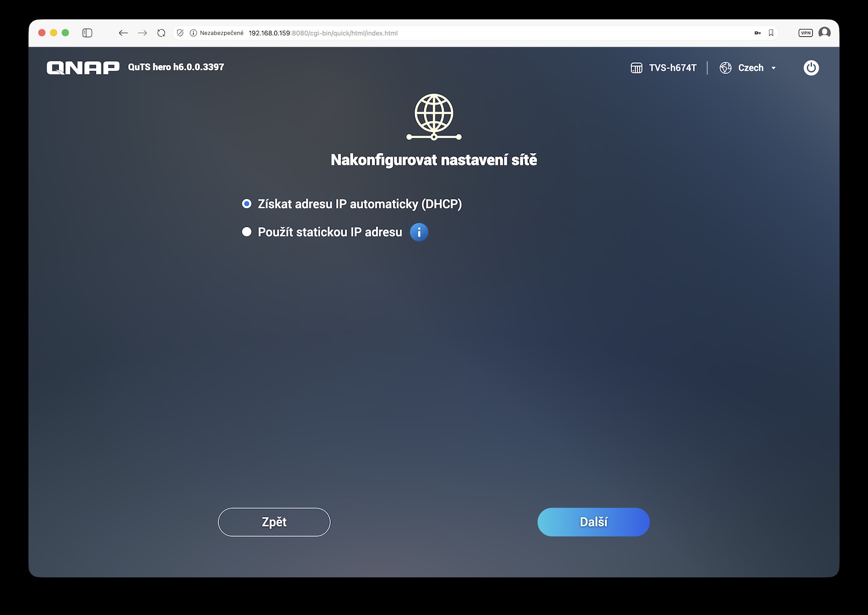The image size is (868, 615).
Task: Click the Zpět button
Action: tap(274, 522)
